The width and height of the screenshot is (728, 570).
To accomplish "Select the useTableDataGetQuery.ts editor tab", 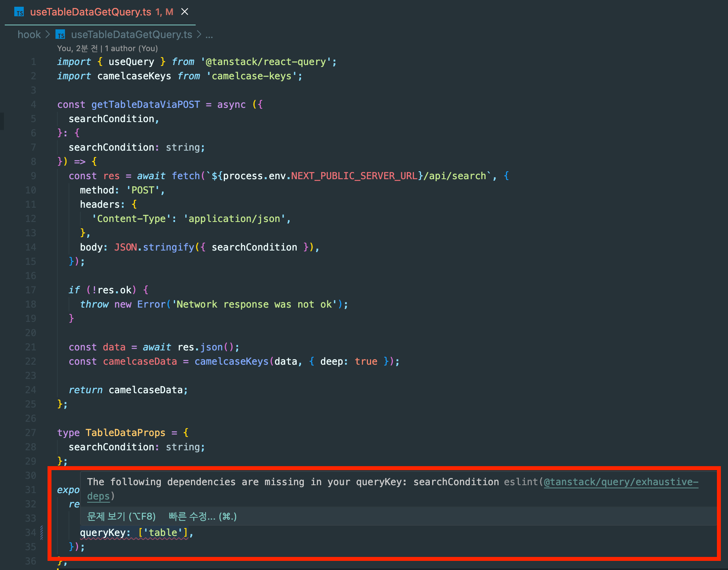I will pos(90,12).
